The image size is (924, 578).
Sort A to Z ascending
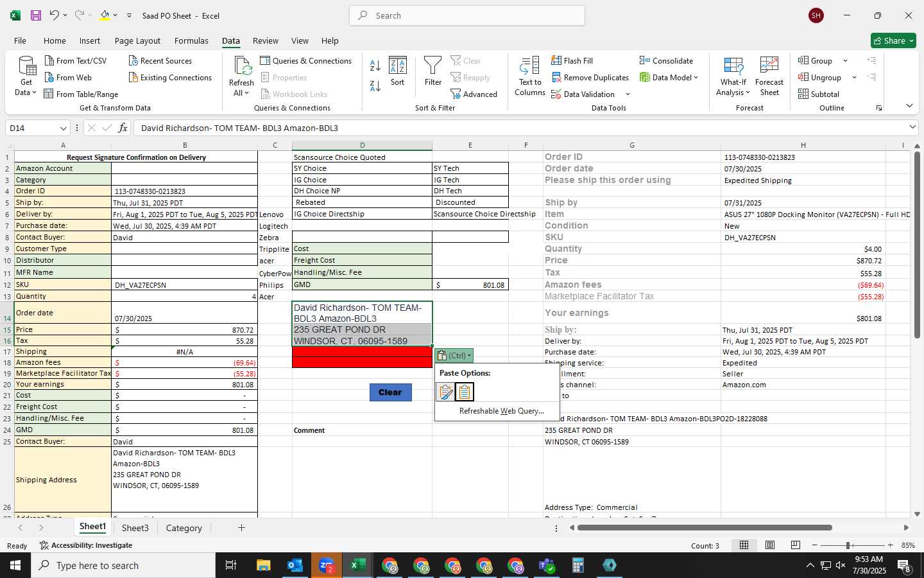[375, 66]
